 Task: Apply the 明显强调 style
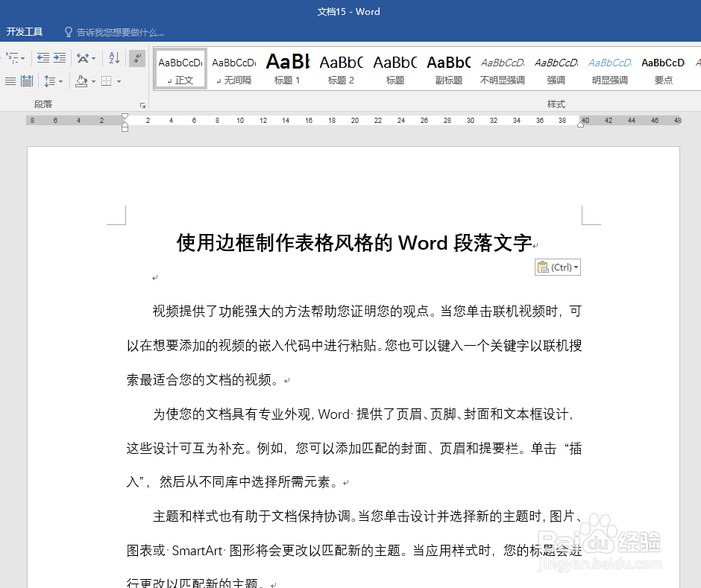[609, 69]
